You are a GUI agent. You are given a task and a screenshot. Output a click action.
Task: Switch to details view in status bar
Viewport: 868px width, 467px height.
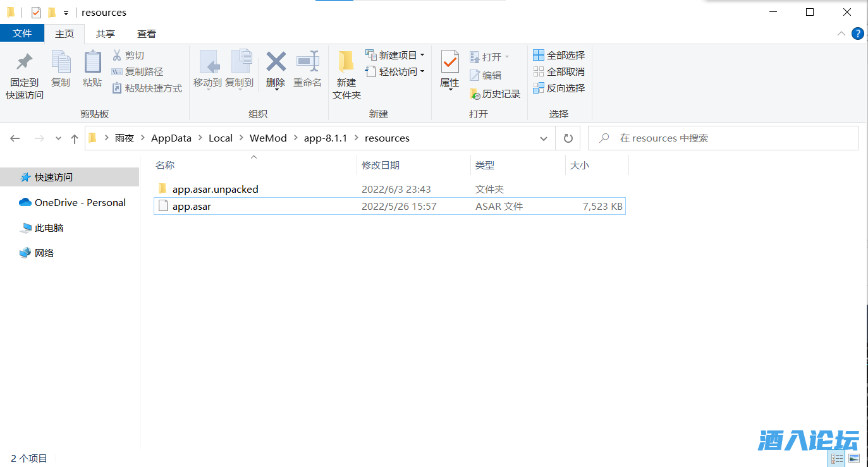tap(837, 459)
